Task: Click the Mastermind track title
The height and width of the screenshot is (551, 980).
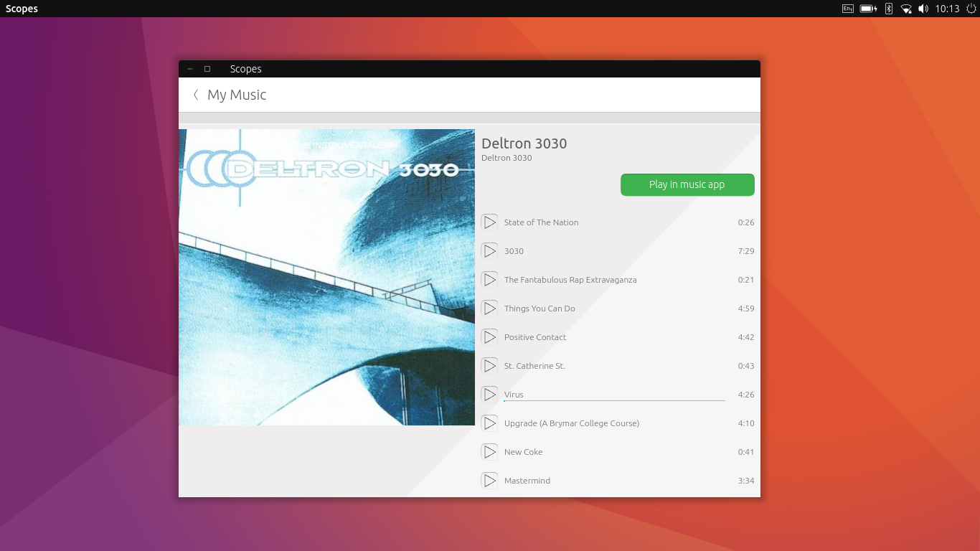Action: pyautogui.click(x=527, y=481)
